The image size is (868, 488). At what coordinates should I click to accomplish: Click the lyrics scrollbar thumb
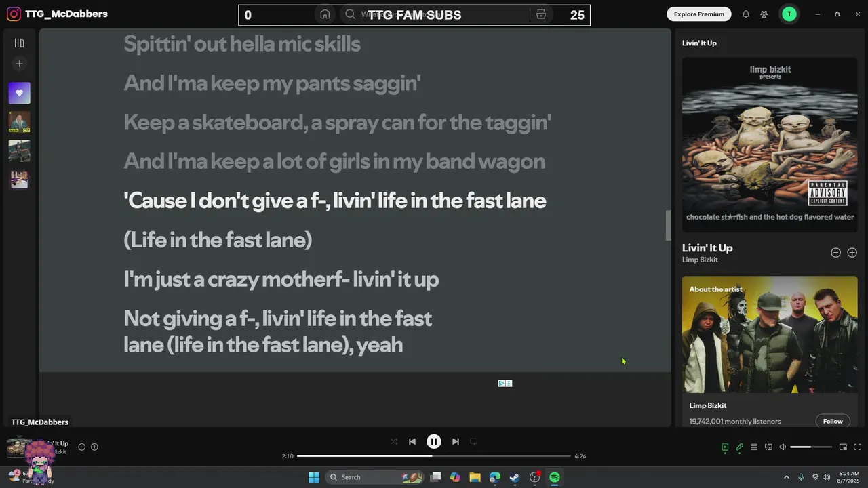click(668, 225)
